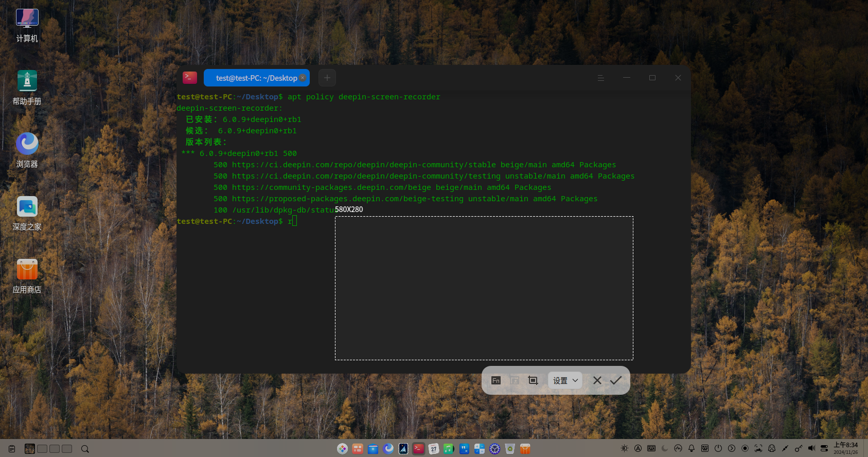Screen dimensions: 868x457
Task: Open the 设置 dropdown in the recorder toolbar
Action: click(565, 380)
